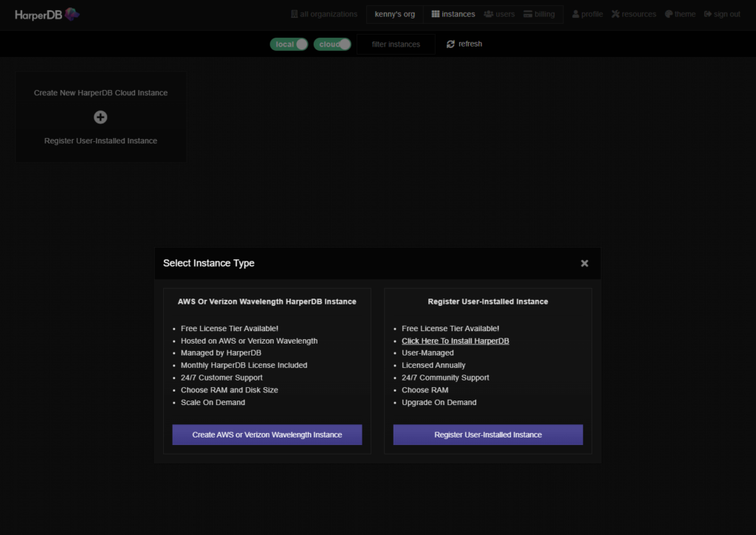Open resources page
756x535 pixels.
click(633, 15)
